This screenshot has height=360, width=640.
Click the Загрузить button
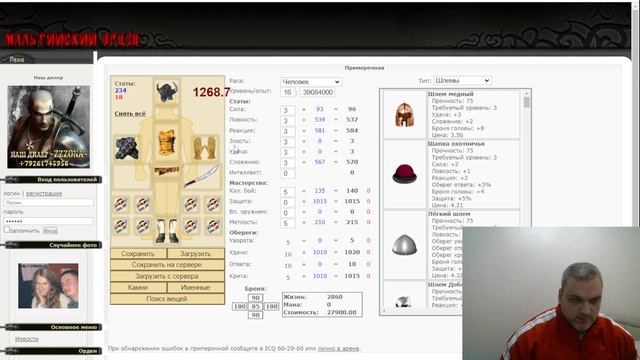pos(196,253)
